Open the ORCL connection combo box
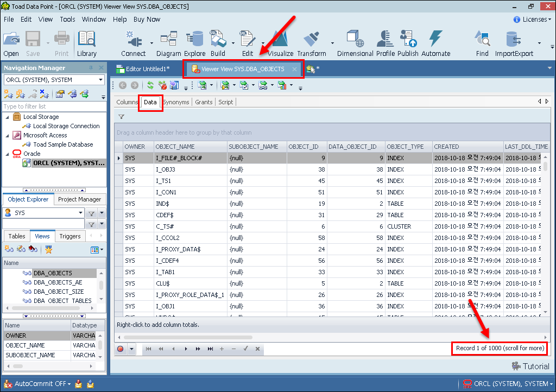556x392 pixels. coord(54,80)
